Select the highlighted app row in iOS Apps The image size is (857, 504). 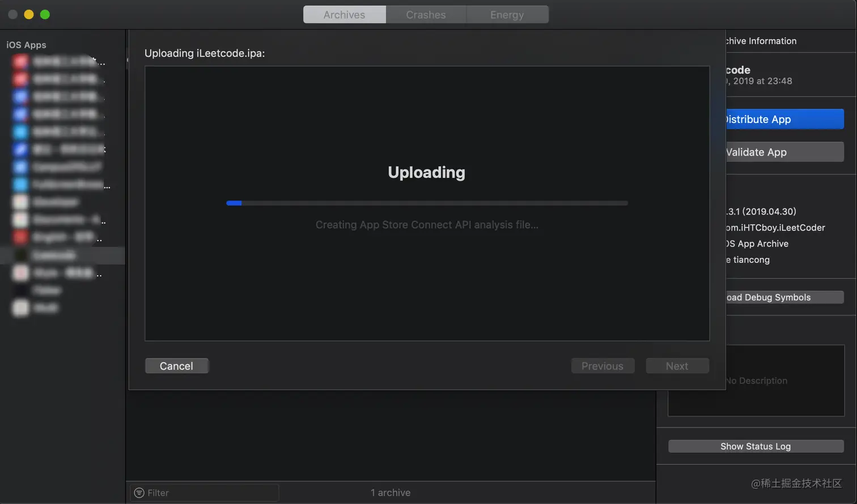(x=62, y=255)
